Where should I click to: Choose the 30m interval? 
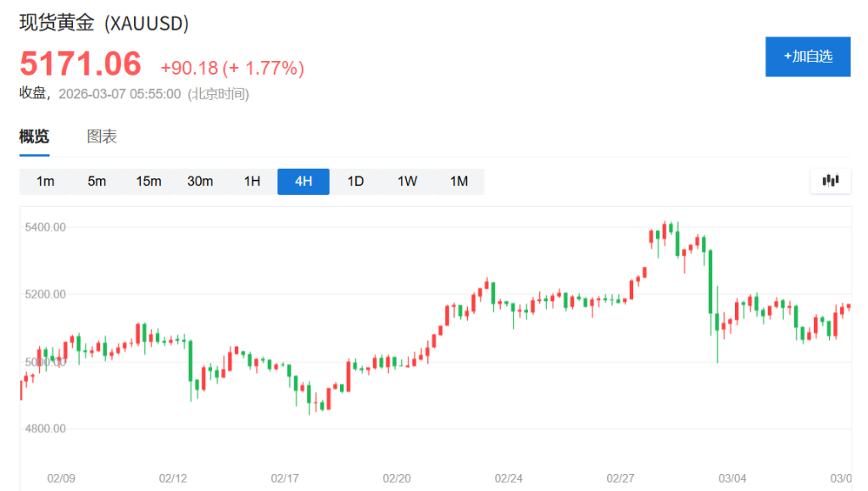pyautogui.click(x=200, y=181)
